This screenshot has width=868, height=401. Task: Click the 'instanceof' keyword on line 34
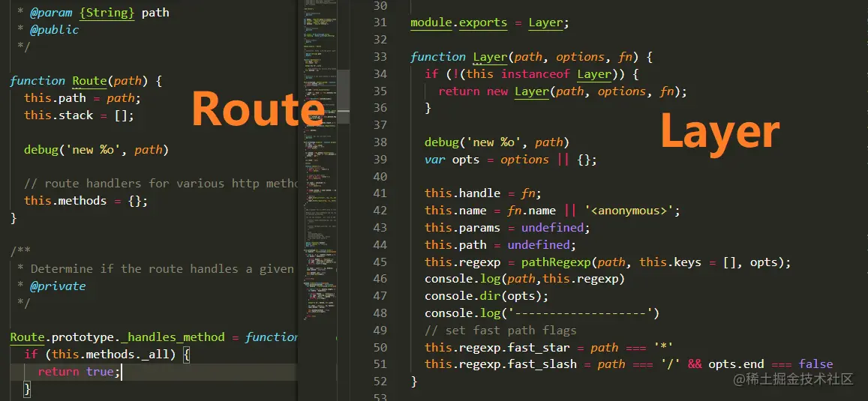click(x=536, y=74)
